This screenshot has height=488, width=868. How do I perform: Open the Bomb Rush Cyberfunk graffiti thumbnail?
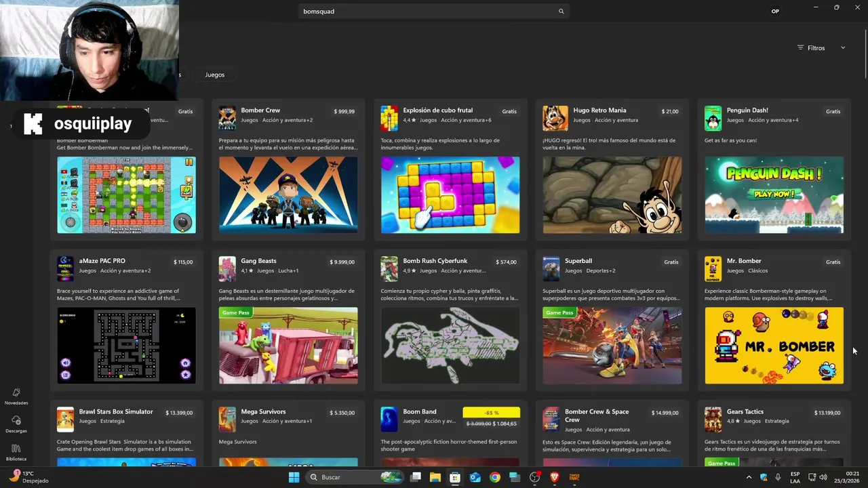(450, 346)
